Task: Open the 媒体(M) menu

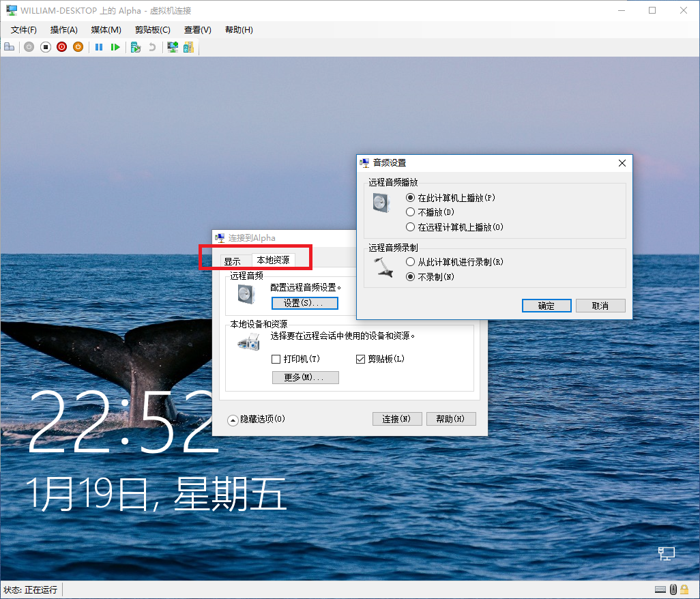Action: [106, 29]
